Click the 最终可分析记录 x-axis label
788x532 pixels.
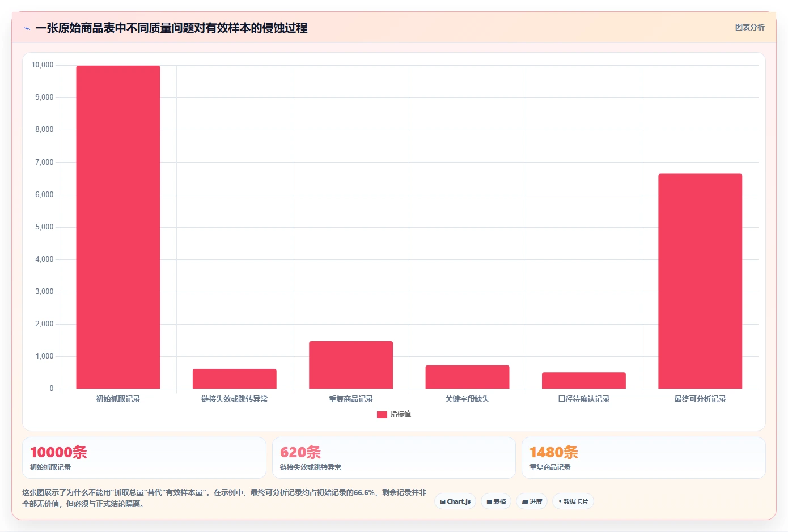click(x=700, y=399)
